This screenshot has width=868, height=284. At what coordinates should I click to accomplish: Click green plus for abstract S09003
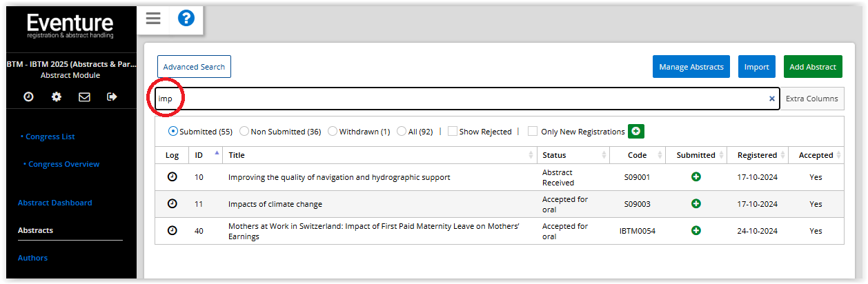click(x=696, y=204)
